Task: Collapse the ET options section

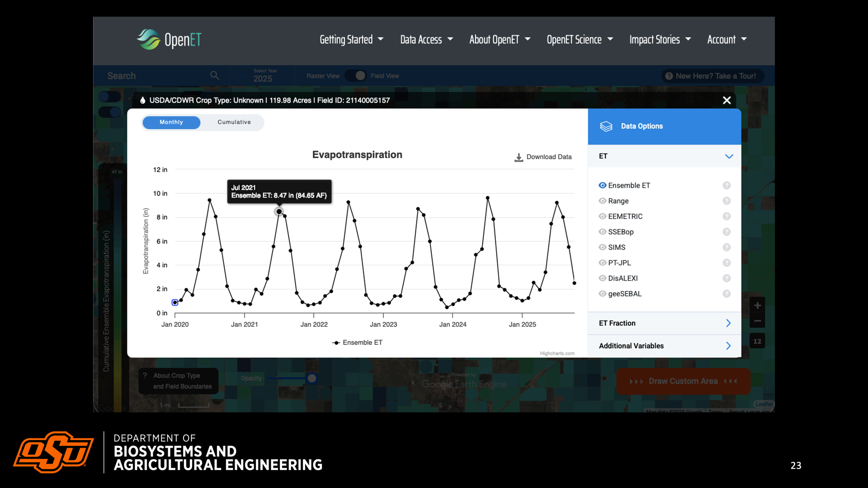Action: point(729,156)
